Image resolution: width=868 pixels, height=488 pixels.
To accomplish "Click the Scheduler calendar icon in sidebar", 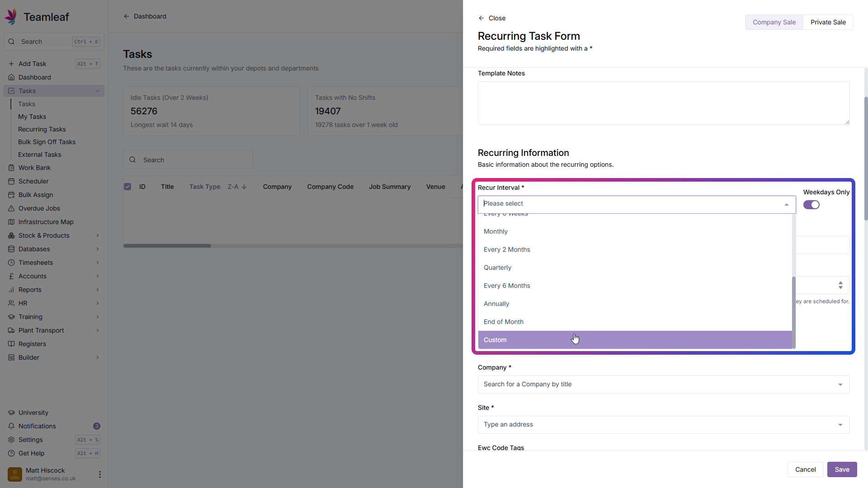I will pyautogui.click(x=11, y=181).
